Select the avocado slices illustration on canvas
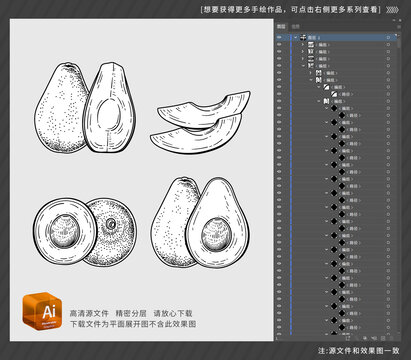Viewport: 411px width, 360px height. click(x=200, y=122)
